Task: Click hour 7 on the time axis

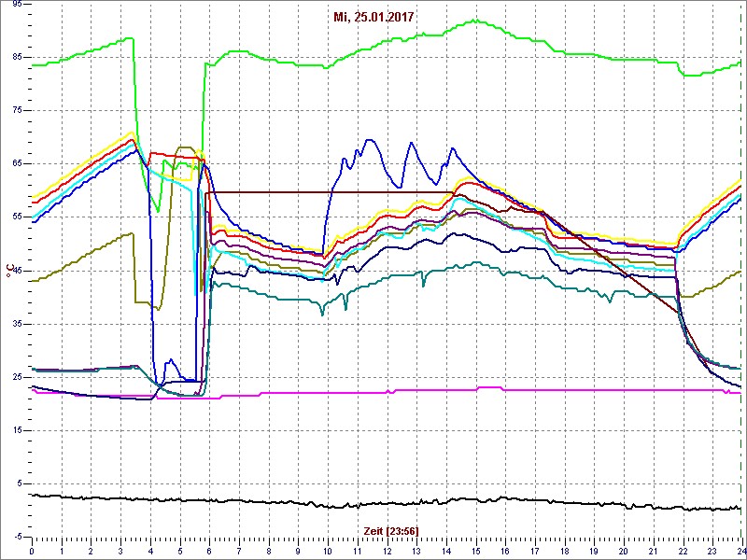Action: (239, 549)
